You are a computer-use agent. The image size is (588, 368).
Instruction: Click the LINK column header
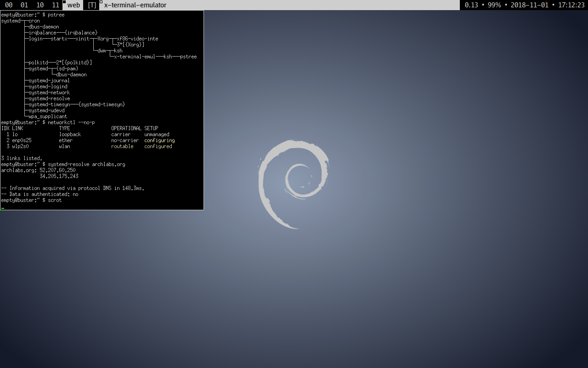tap(17, 128)
